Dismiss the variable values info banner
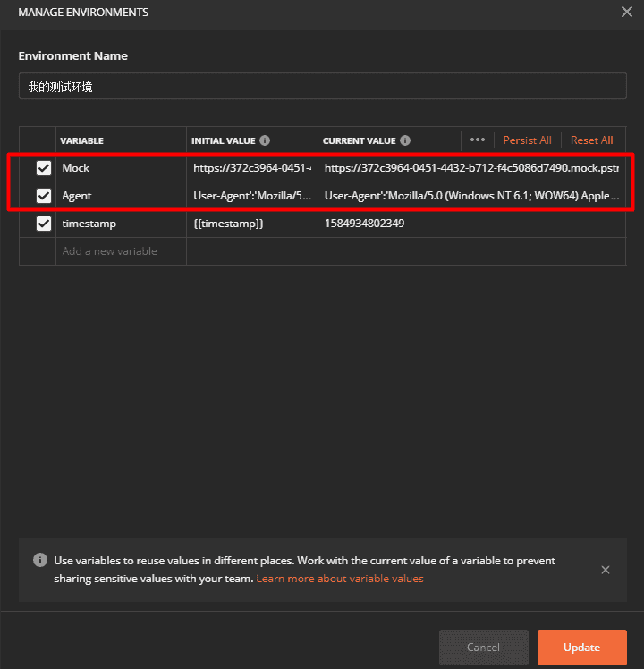The width and height of the screenshot is (644, 669). pos(606,570)
